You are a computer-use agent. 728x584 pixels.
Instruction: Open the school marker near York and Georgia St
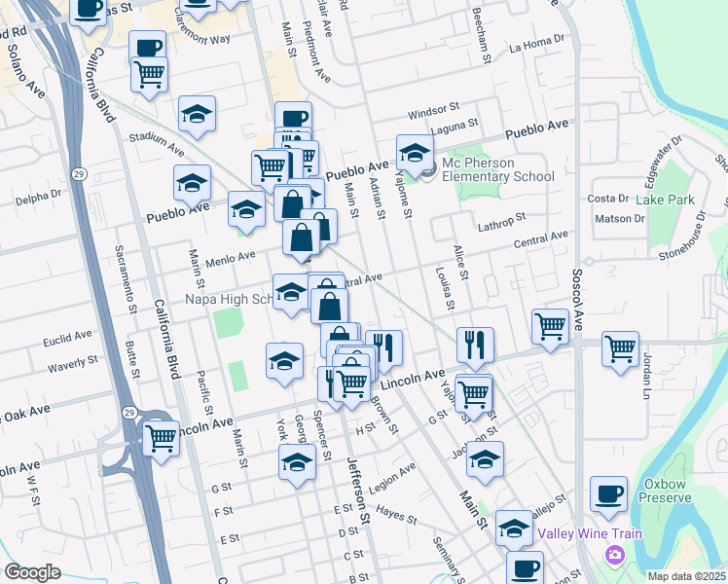pyautogui.click(x=297, y=465)
